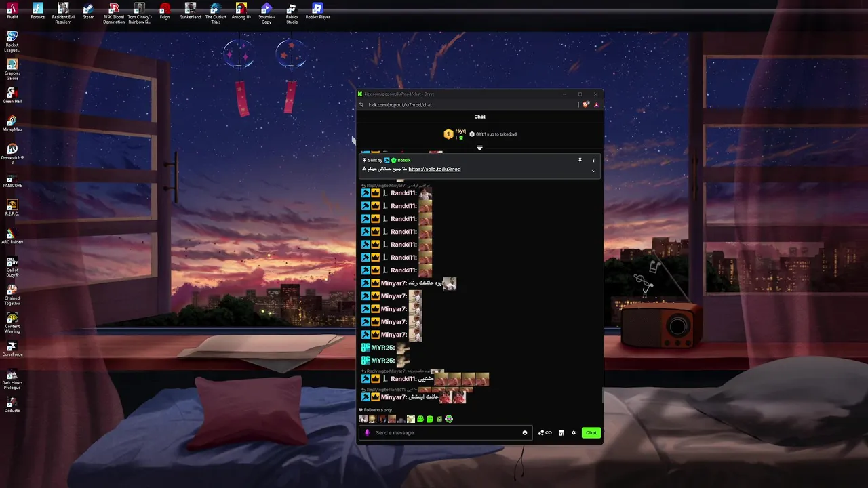Click the rsyq top gifter entry

[x=455, y=134]
